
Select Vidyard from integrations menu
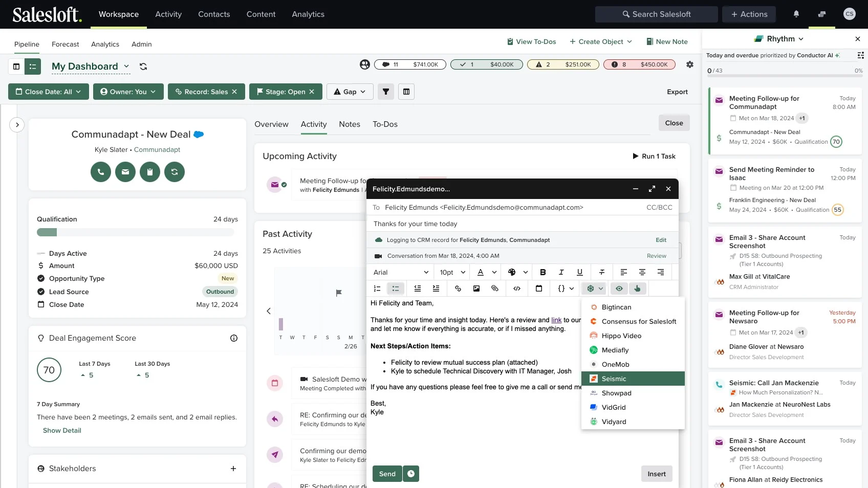pyautogui.click(x=633, y=422)
